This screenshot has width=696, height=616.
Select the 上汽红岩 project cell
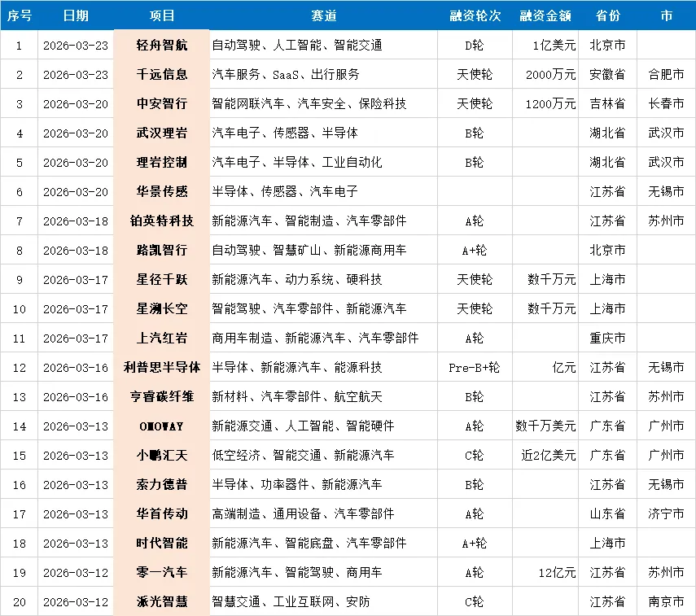[161, 338]
